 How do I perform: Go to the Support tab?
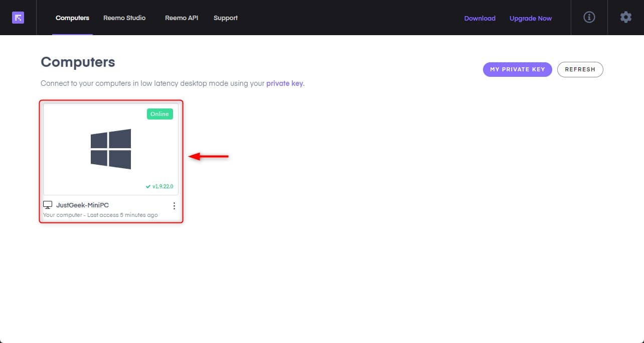[226, 18]
